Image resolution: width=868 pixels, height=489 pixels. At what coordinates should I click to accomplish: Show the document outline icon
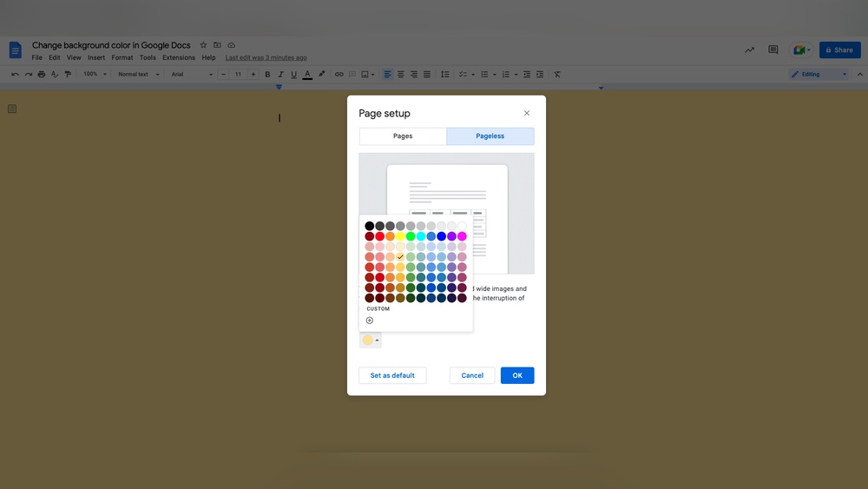(x=12, y=109)
